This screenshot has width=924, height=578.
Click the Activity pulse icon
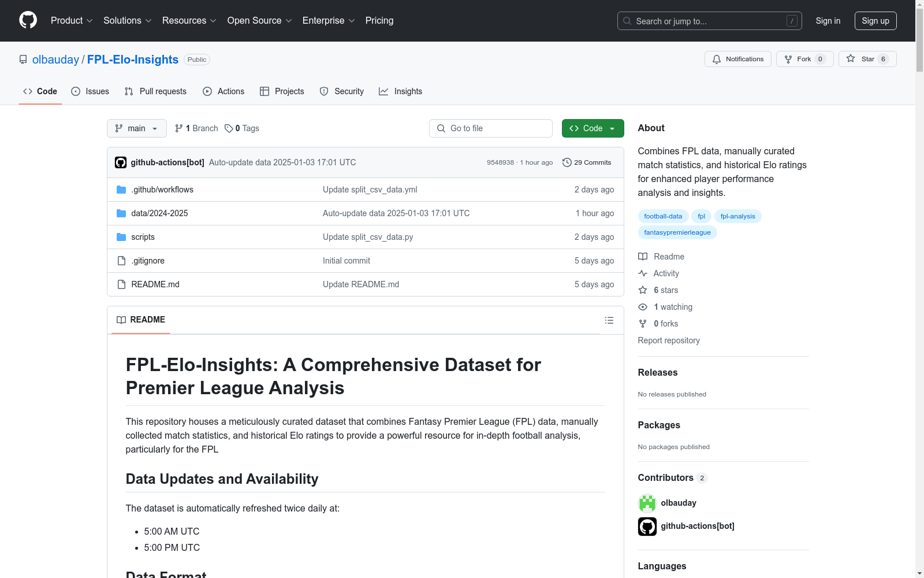click(x=643, y=273)
